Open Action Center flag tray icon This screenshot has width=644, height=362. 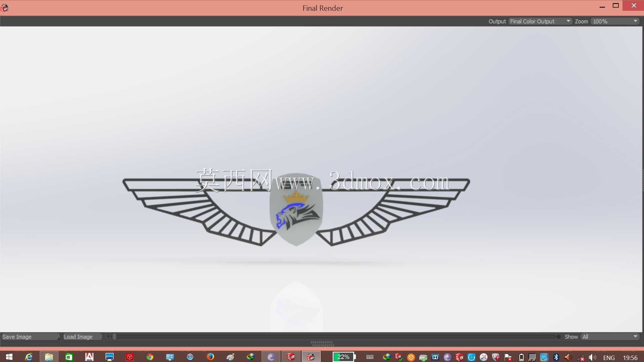[x=508, y=357]
